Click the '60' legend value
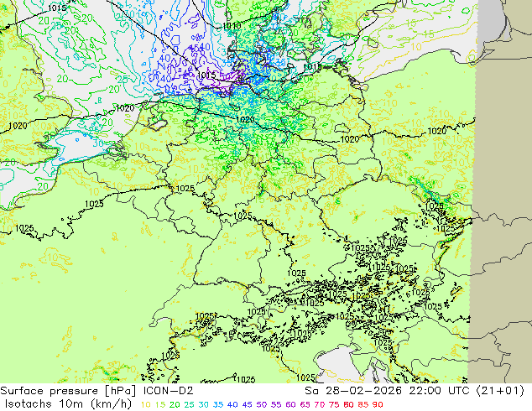Image resolution: width=532 pixels, height=411 pixels. tap(291, 404)
